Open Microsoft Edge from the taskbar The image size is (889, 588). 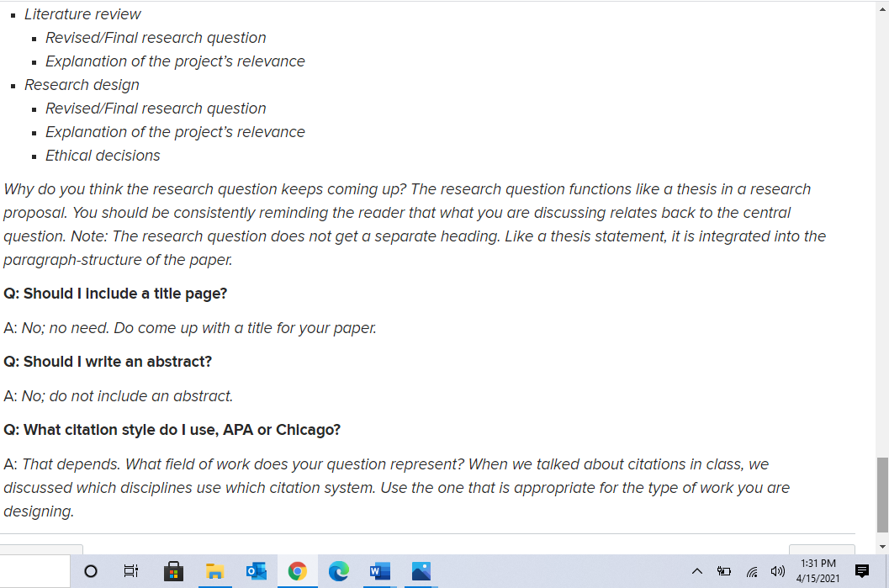(x=338, y=572)
